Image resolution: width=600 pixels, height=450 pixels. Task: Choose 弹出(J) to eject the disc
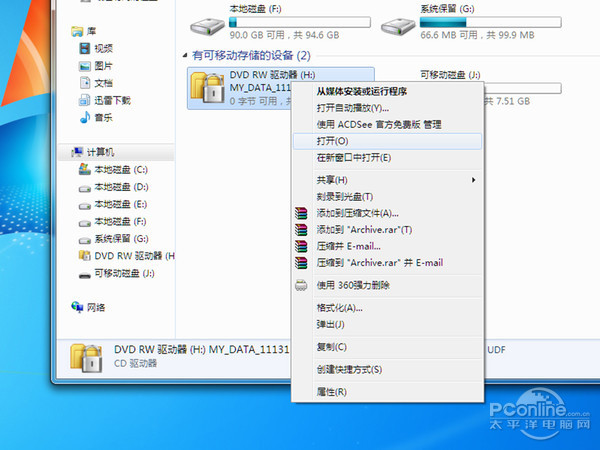click(387, 324)
